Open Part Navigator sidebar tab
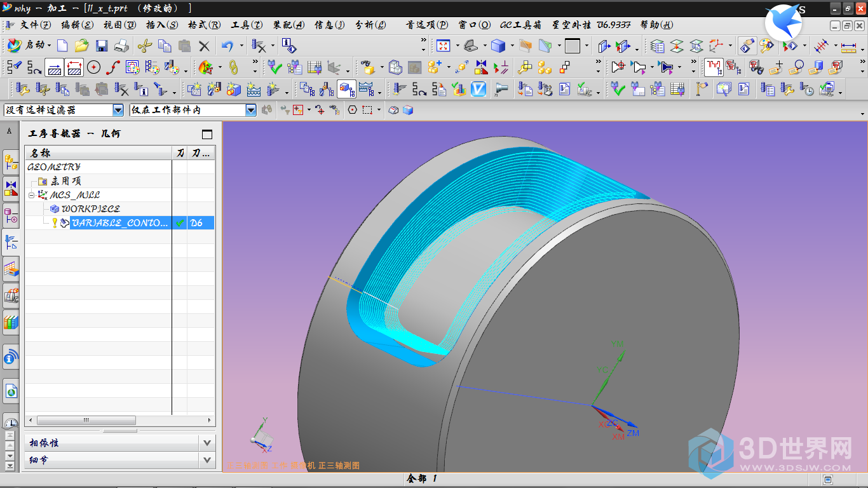The height and width of the screenshot is (488, 868). 11,215
